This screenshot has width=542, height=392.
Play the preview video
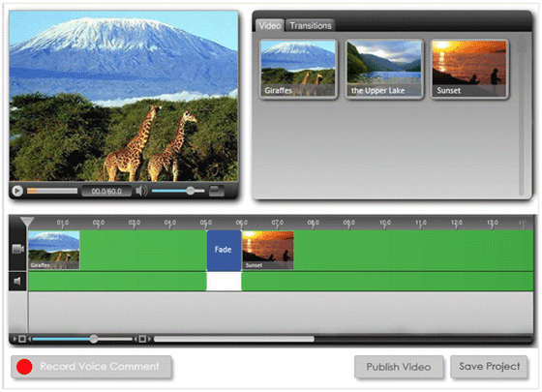(17, 191)
